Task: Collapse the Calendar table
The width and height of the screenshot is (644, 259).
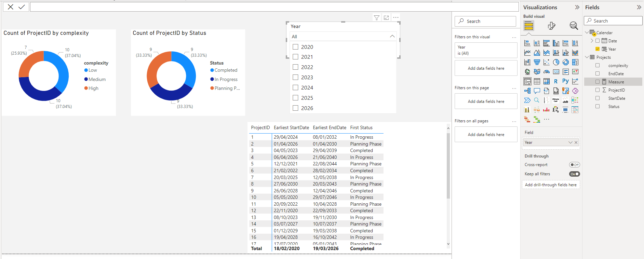Action: coord(587,32)
